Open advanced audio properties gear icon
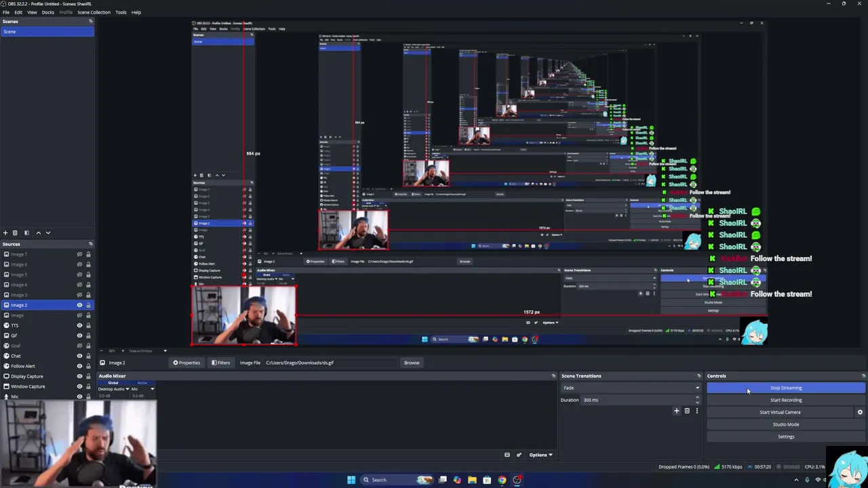The image size is (868, 488). click(519, 455)
